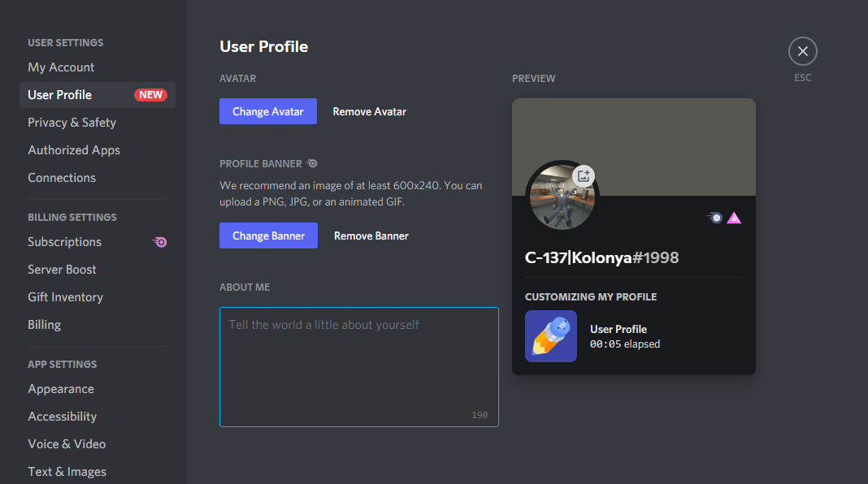Click the ESC label under close button
This screenshot has width=868, height=484.
pyautogui.click(x=803, y=78)
